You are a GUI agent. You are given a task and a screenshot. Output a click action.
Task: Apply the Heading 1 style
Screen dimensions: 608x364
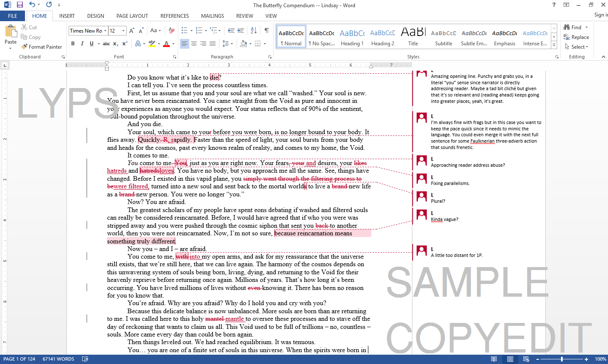(x=352, y=37)
